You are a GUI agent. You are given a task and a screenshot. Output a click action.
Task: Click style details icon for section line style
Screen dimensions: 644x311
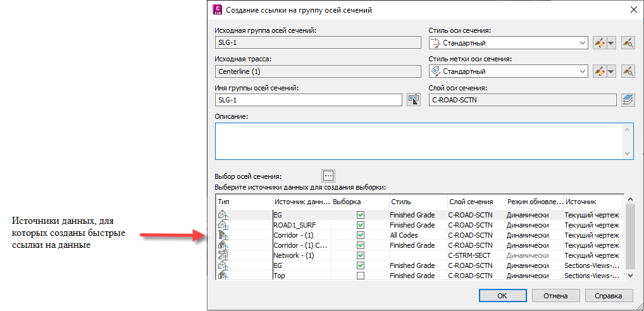coord(628,43)
